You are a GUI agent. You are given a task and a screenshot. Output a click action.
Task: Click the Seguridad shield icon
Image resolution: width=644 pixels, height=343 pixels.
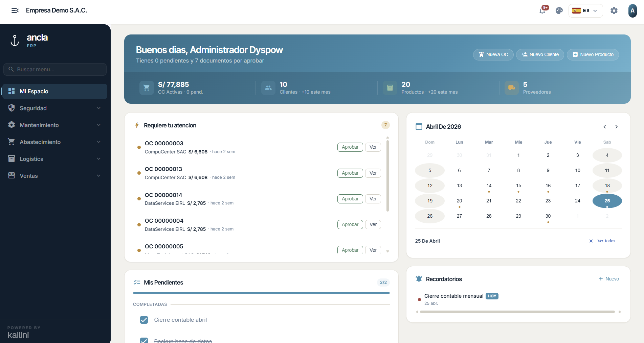point(12,108)
